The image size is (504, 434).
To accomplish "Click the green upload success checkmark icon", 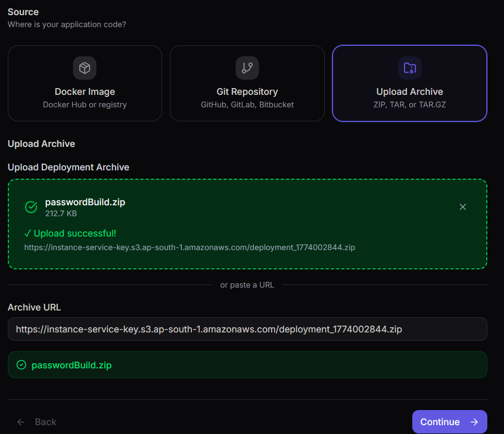I will click(31, 207).
